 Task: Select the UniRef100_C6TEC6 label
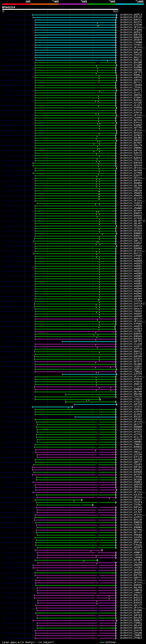(x=131, y=407)
